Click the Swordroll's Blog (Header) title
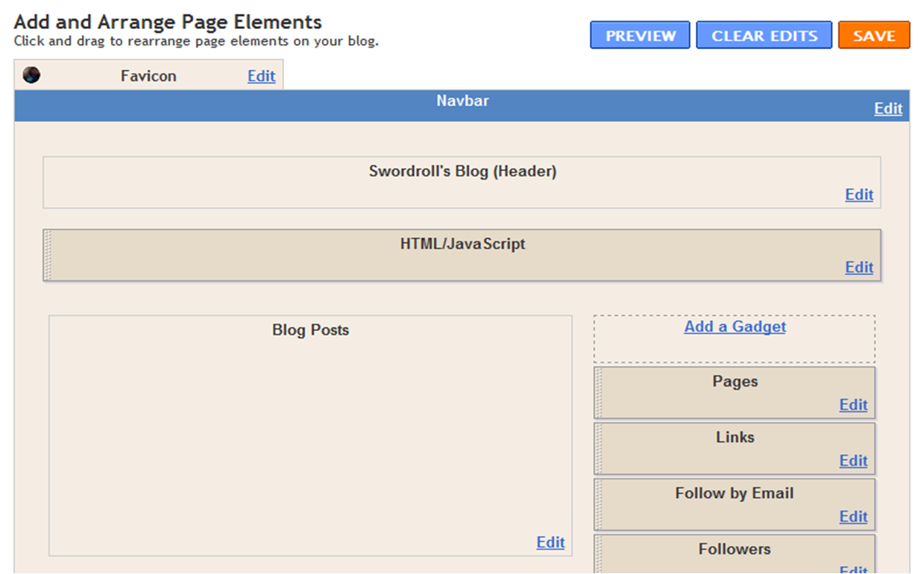The image size is (924, 574). 462,171
